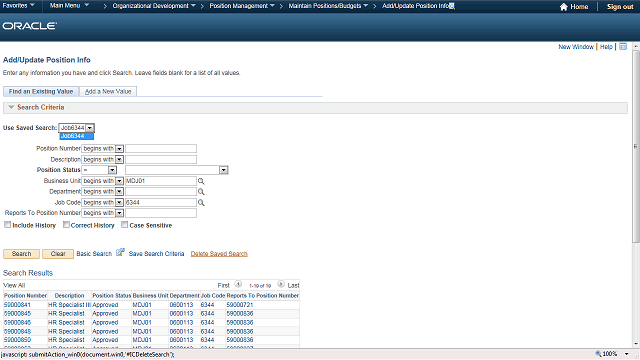Open the Department lookup magnifier

pyautogui.click(x=201, y=192)
